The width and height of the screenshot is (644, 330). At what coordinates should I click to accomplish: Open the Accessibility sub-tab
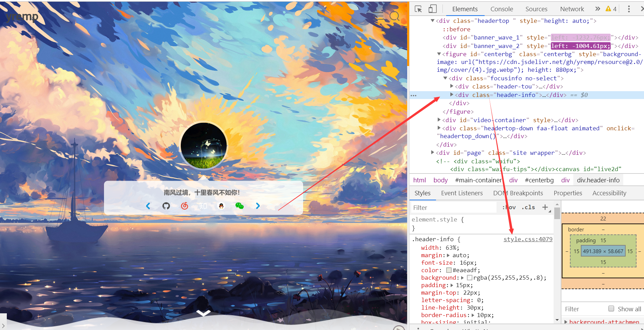point(609,193)
